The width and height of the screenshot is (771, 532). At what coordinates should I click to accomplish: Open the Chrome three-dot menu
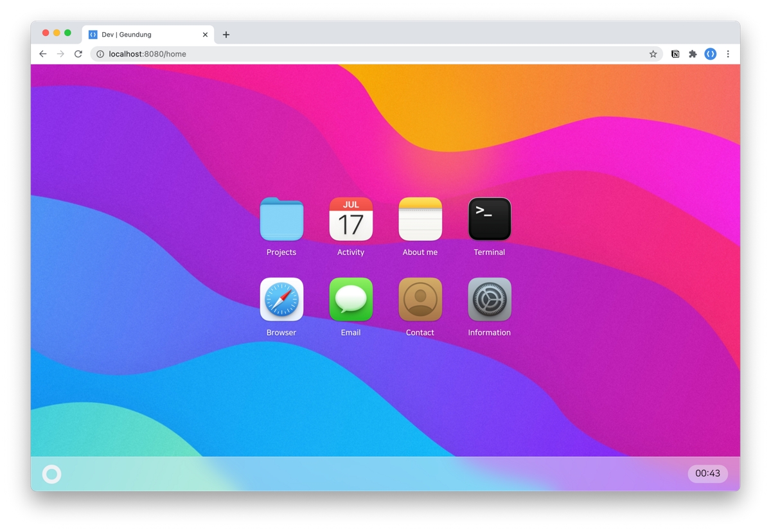[x=728, y=54]
